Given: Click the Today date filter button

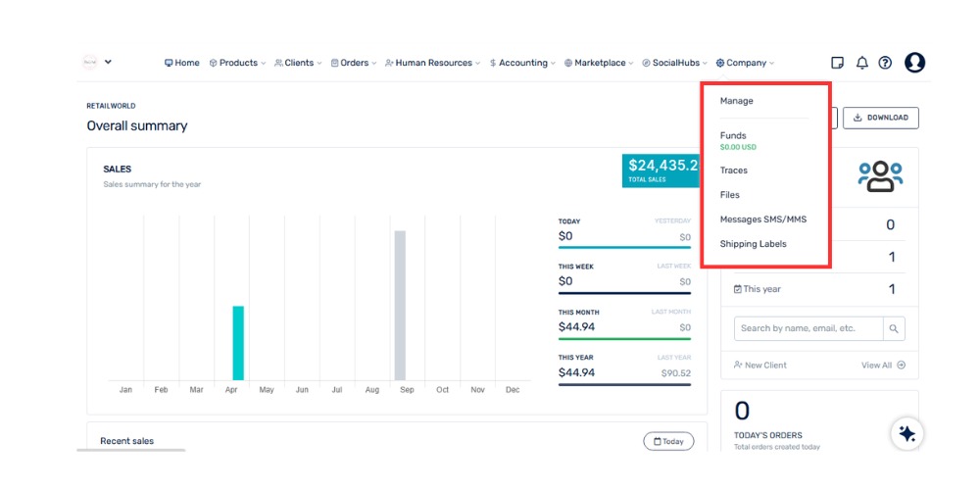Looking at the screenshot, I should [x=668, y=441].
